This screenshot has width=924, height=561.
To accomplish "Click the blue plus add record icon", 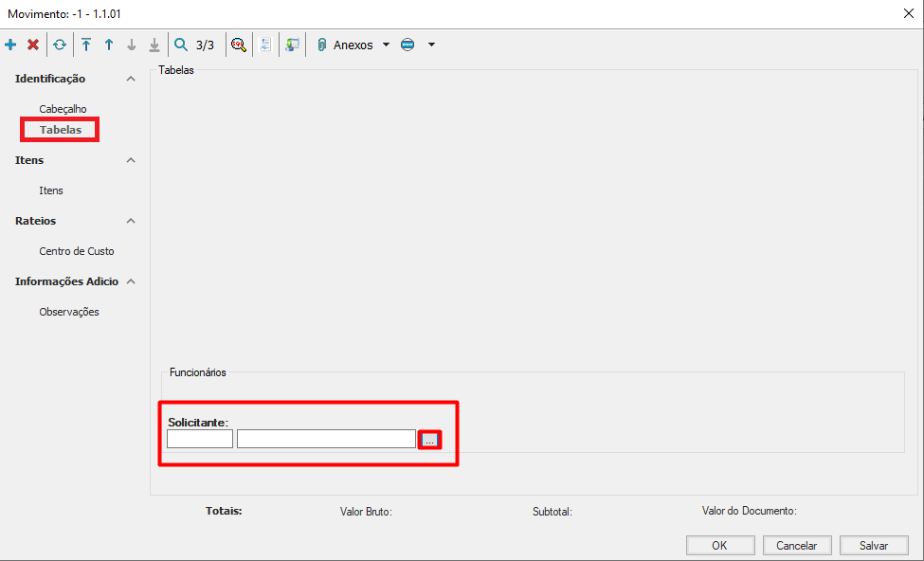I will pos(10,45).
